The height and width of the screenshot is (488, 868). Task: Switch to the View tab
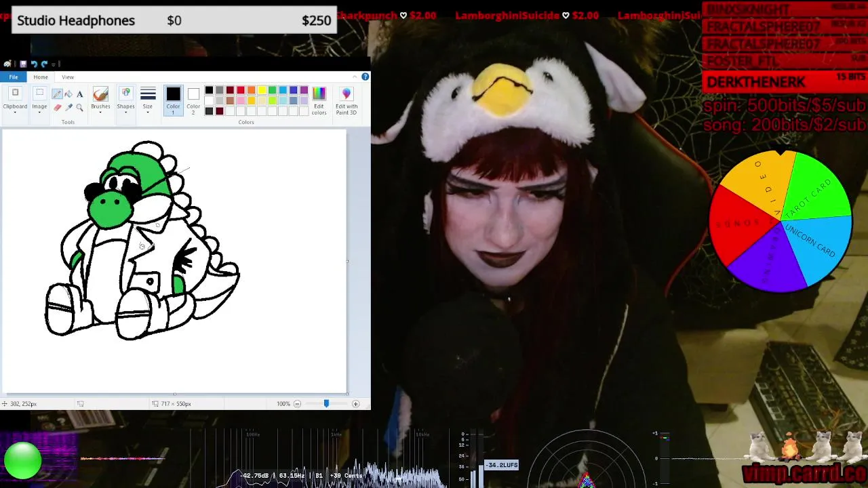(68, 77)
